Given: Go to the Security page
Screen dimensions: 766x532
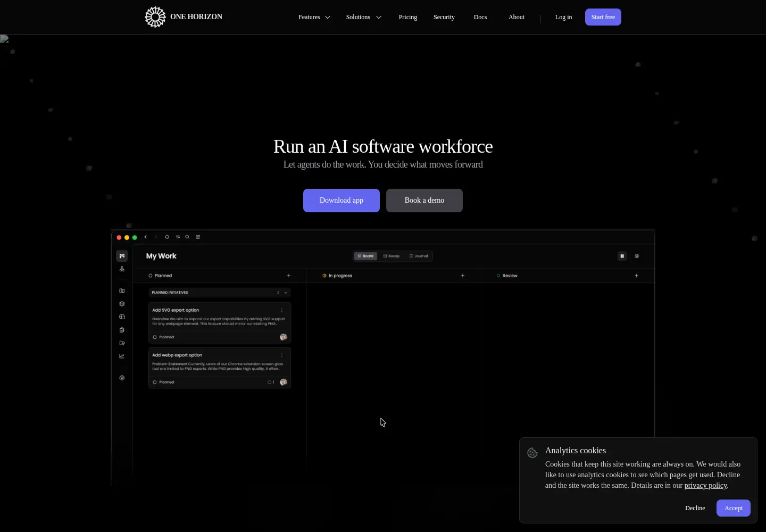Looking at the screenshot, I should pos(444,17).
